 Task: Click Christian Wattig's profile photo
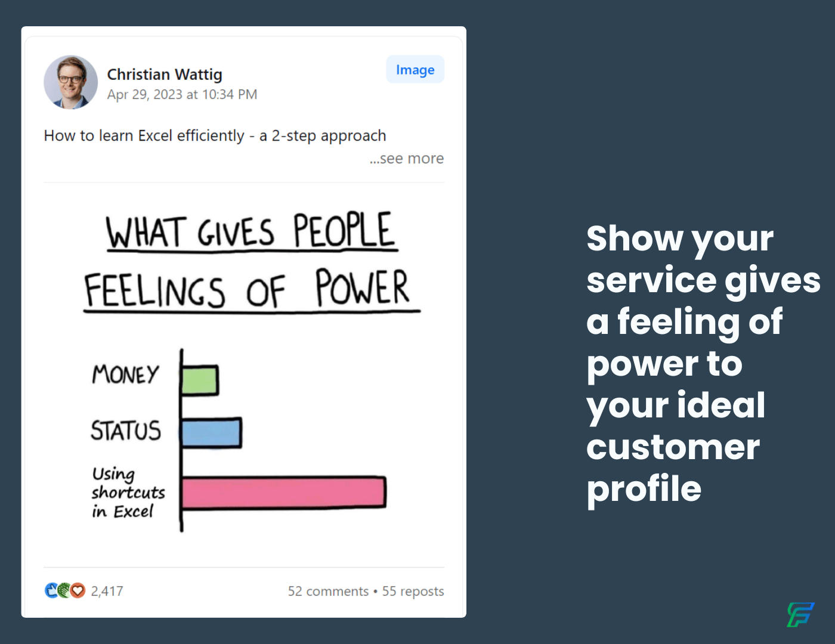click(x=70, y=82)
